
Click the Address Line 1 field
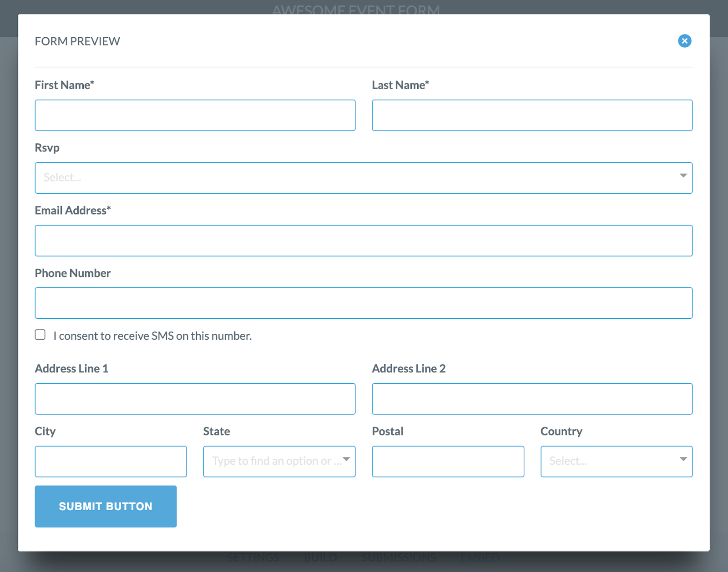click(195, 399)
